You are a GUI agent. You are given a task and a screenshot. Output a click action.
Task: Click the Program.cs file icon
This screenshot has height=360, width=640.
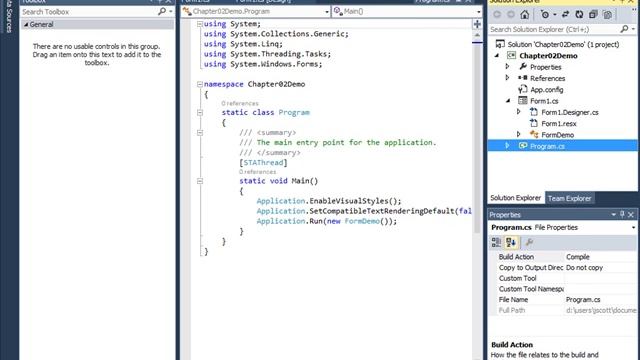point(523,146)
